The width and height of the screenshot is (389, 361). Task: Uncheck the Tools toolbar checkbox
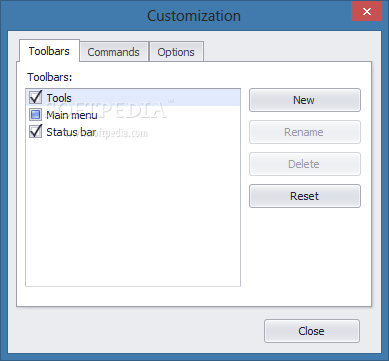[35, 98]
